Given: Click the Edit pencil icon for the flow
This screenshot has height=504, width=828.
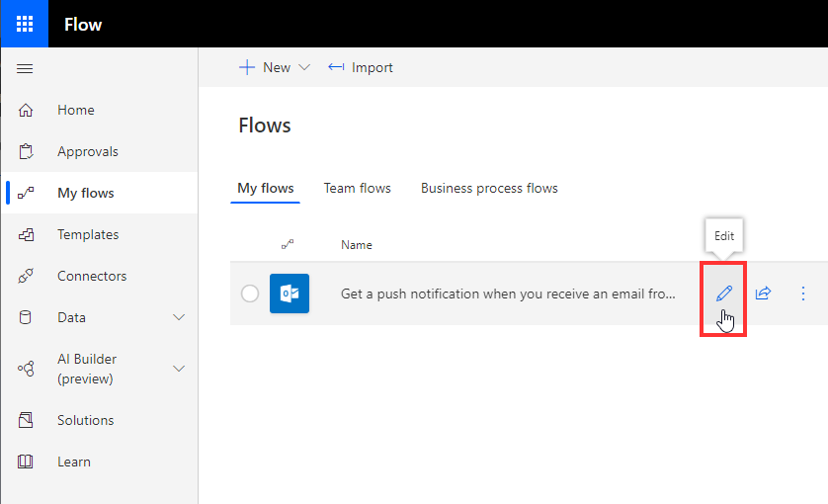Looking at the screenshot, I should pyautogui.click(x=724, y=294).
